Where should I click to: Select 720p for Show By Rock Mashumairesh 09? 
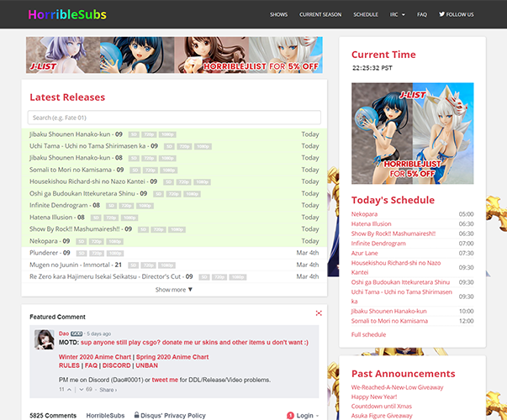coord(158,229)
